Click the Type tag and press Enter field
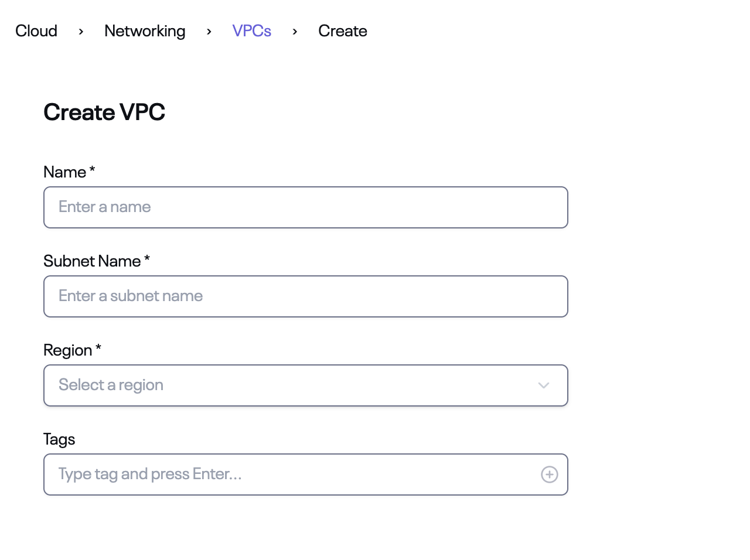Screen dimensions: 750x560 293,474
